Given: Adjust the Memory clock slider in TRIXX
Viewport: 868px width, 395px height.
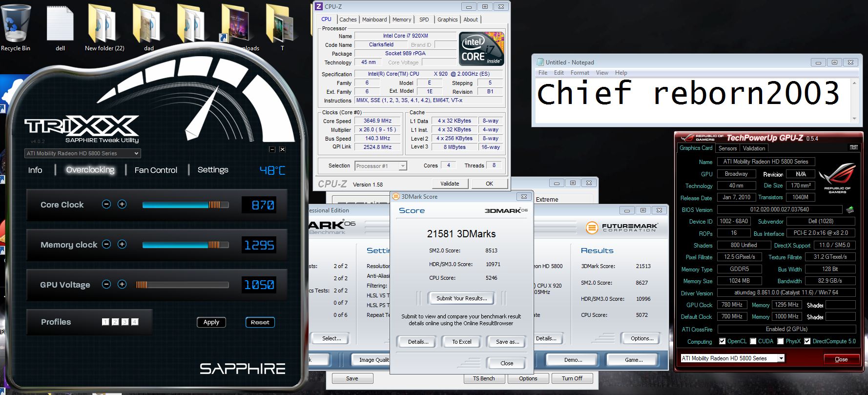Looking at the screenshot, I should click(x=186, y=245).
